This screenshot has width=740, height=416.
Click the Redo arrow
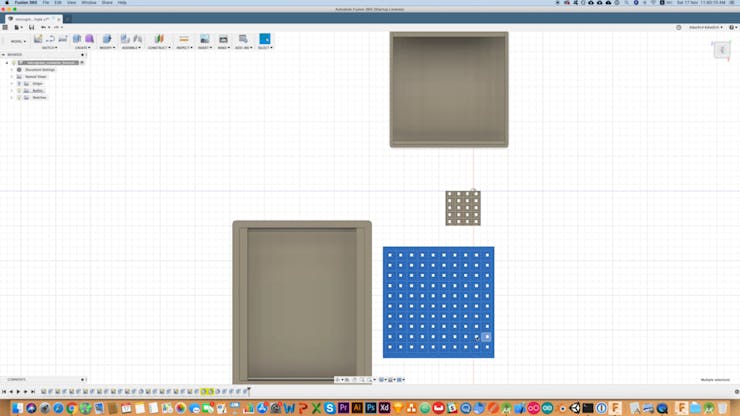coord(57,27)
